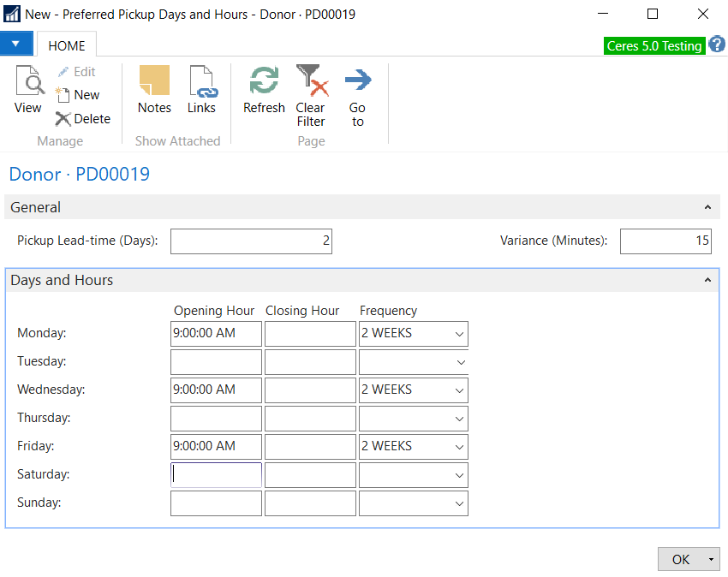Click Monday's Closing Hour field
Screen dimensions: 728x577
[x=310, y=334]
